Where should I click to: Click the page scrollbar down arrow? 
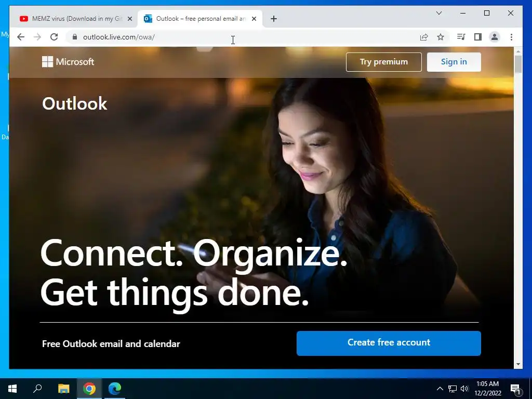pyautogui.click(x=518, y=364)
